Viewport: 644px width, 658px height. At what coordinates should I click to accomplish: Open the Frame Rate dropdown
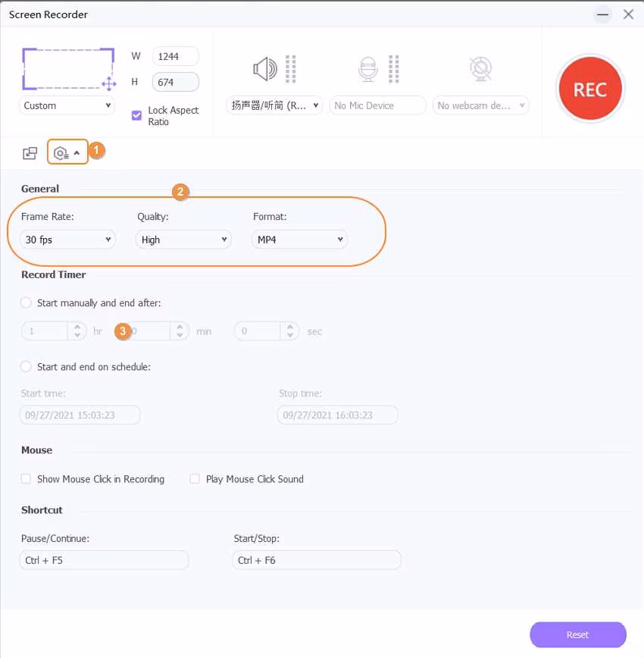67,240
